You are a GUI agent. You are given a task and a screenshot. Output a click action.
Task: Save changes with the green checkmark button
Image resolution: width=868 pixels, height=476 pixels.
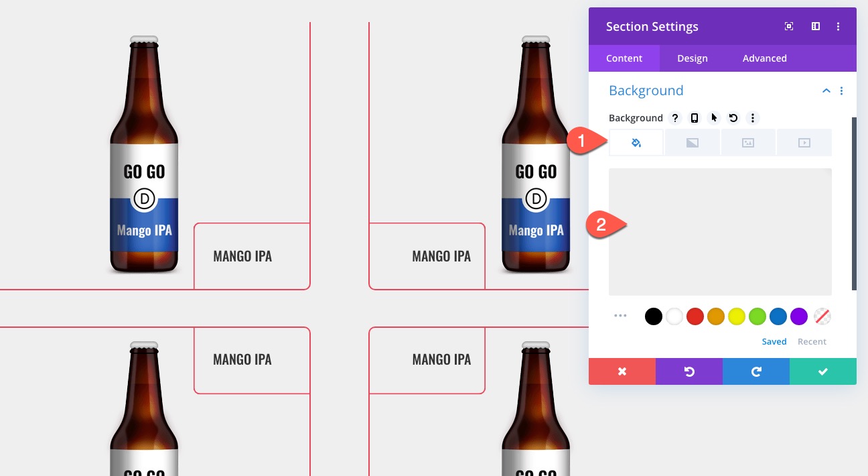click(x=823, y=371)
